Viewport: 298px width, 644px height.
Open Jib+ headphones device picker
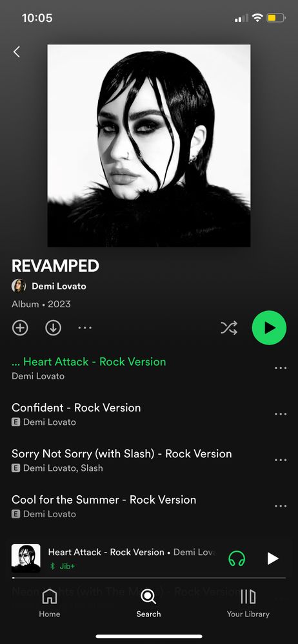pos(237,558)
